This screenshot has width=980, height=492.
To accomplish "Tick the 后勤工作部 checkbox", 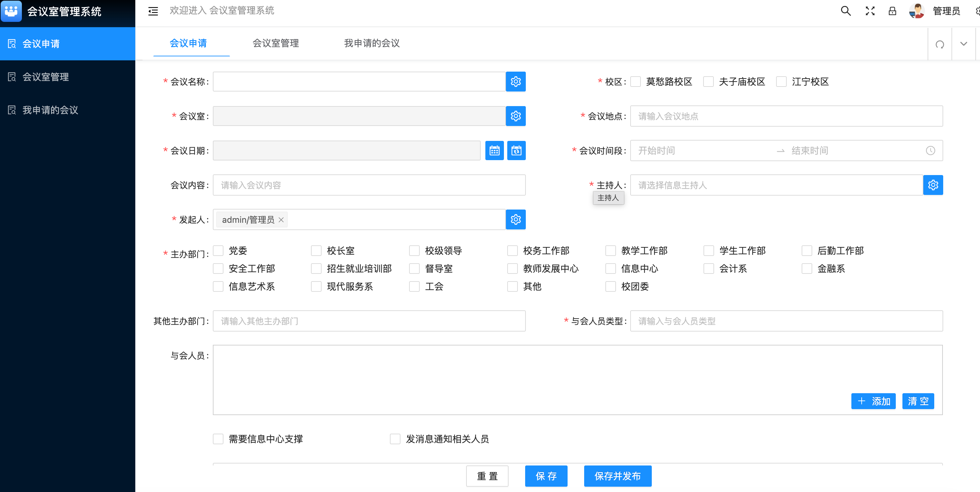I will point(807,251).
